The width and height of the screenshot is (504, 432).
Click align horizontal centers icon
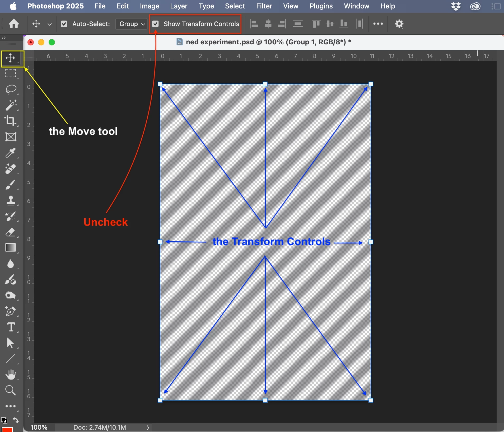(268, 24)
